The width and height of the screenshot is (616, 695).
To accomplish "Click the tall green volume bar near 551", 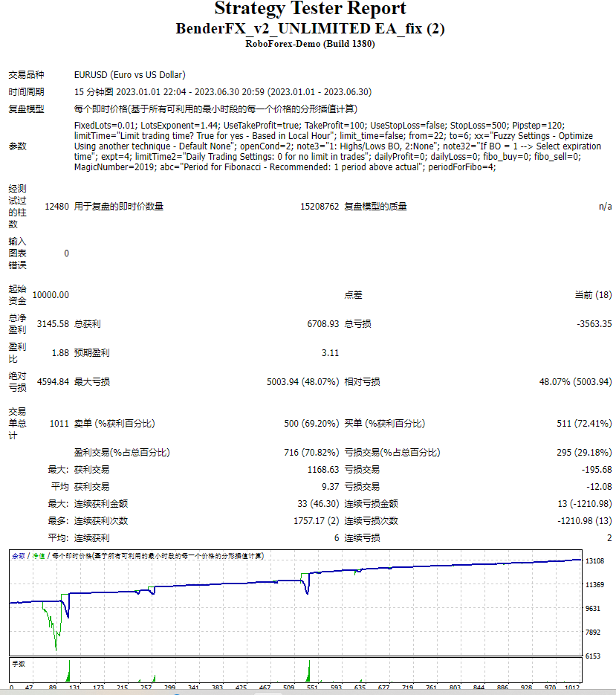I will (x=308, y=671).
